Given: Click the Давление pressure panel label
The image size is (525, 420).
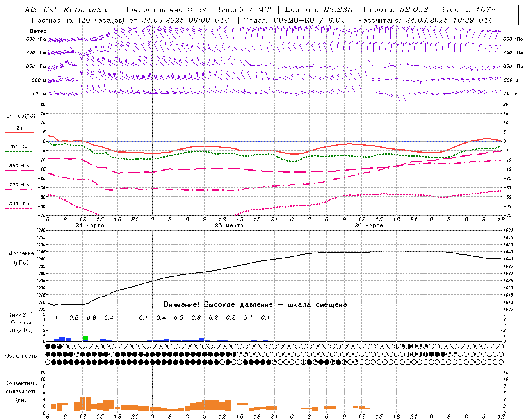Looking at the screenshot, I should (x=21, y=253).
